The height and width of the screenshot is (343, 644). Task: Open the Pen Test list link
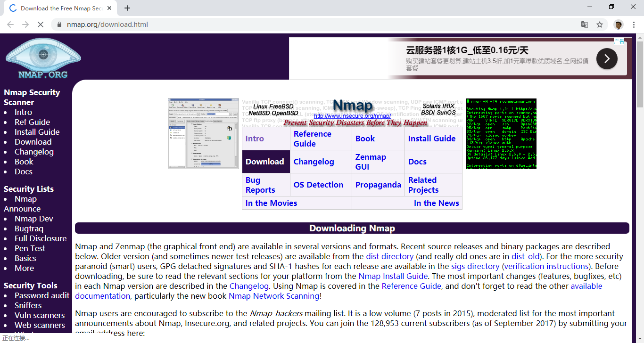coord(30,248)
